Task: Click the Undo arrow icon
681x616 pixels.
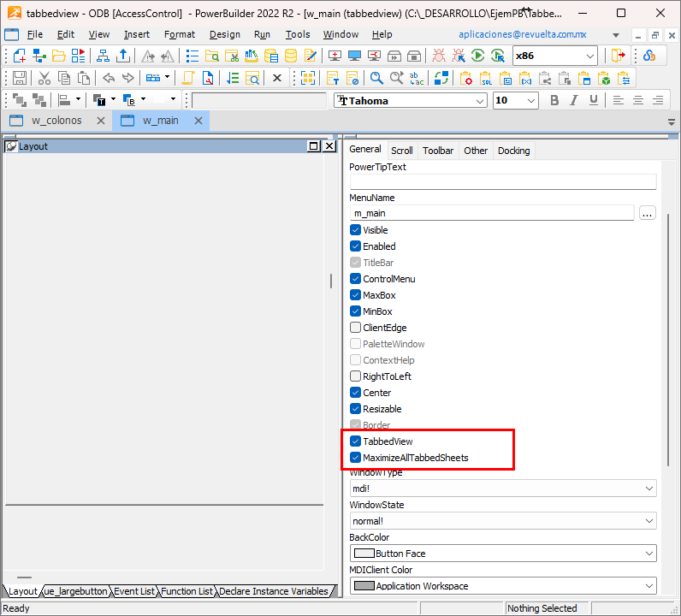Action: [x=109, y=78]
